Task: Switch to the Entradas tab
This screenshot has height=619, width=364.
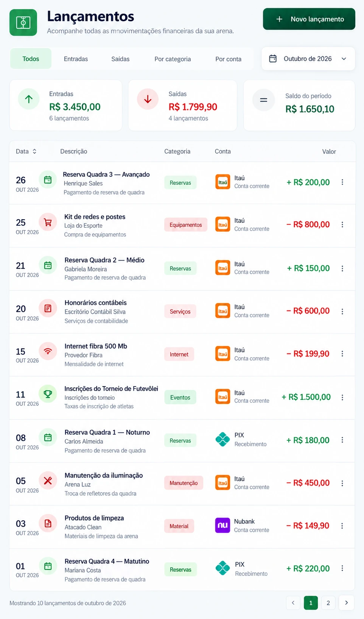Action: click(76, 59)
